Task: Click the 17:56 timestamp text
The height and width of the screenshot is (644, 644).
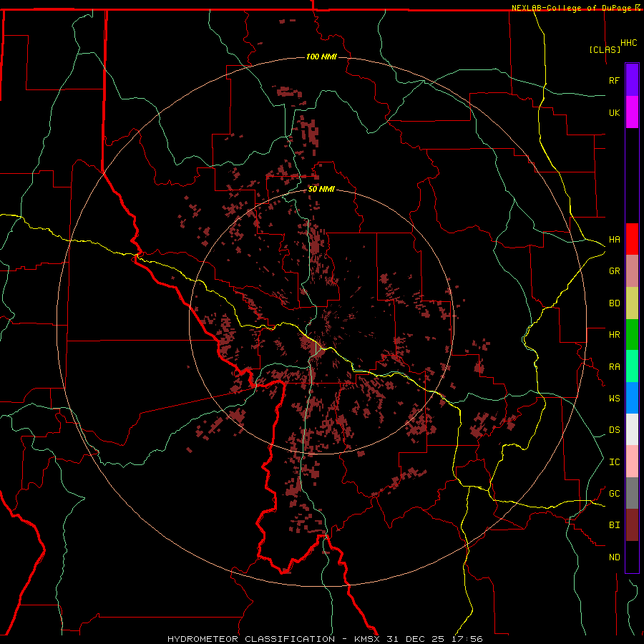Action: pyautogui.click(x=468, y=639)
